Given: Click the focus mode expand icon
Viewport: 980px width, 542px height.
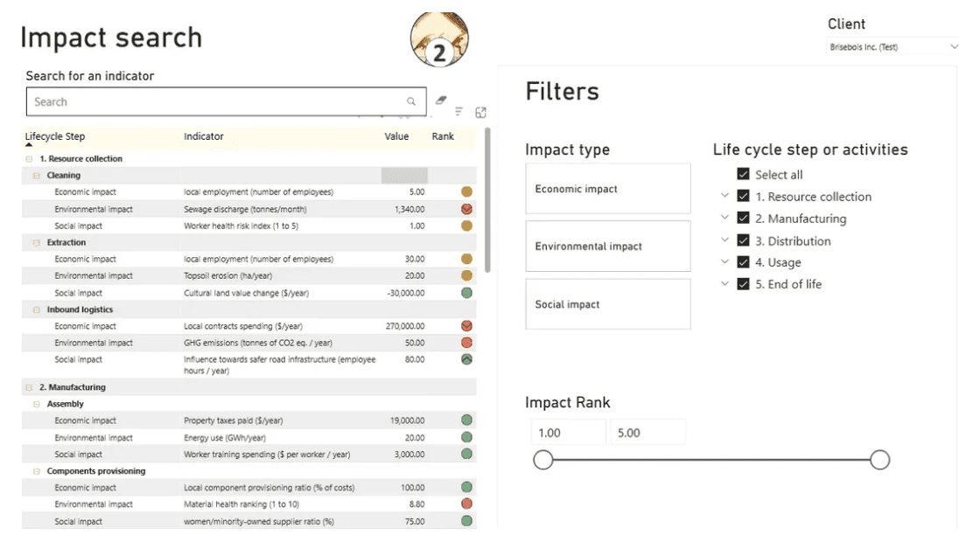Looking at the screenshot, I should [x=480, y=112].
